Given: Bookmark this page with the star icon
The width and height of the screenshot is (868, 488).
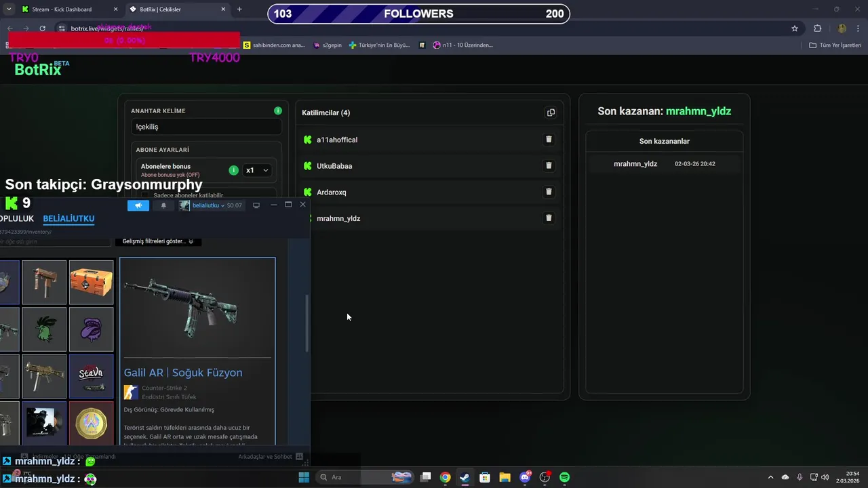Looking at the screenshot, I should [x=795, y=28].
